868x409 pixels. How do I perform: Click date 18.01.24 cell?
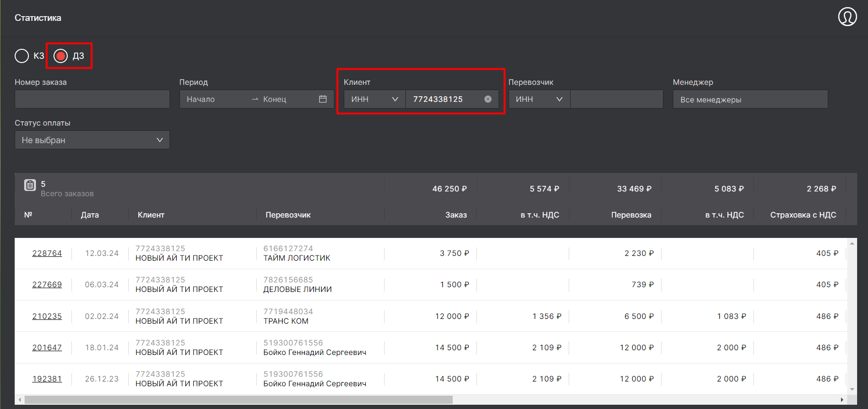coord(102,347)
